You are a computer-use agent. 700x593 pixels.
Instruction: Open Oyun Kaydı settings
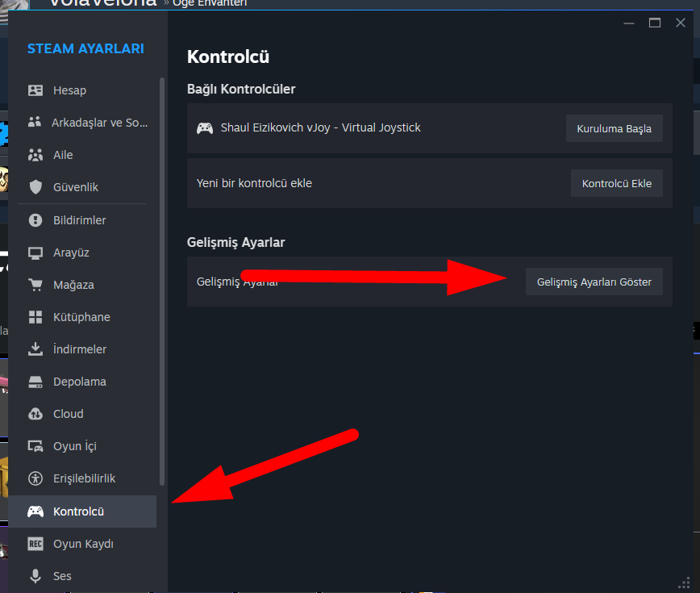82,544
